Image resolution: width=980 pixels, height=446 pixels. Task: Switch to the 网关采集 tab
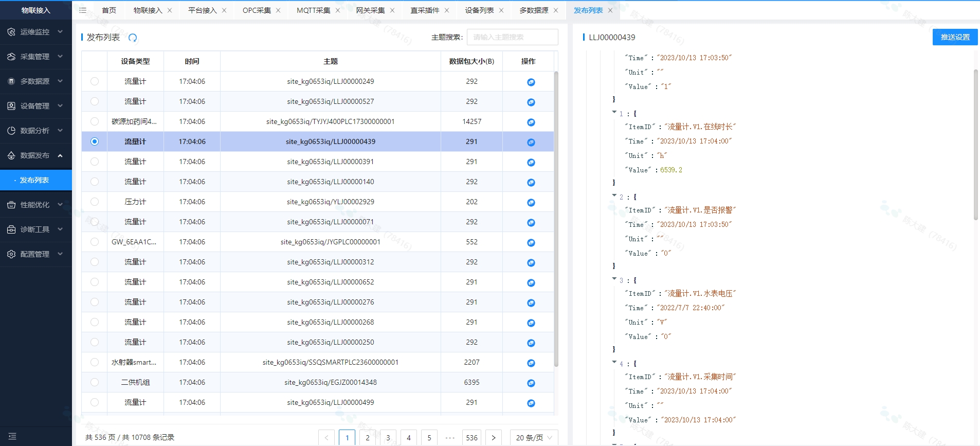[x=370, y=10]
